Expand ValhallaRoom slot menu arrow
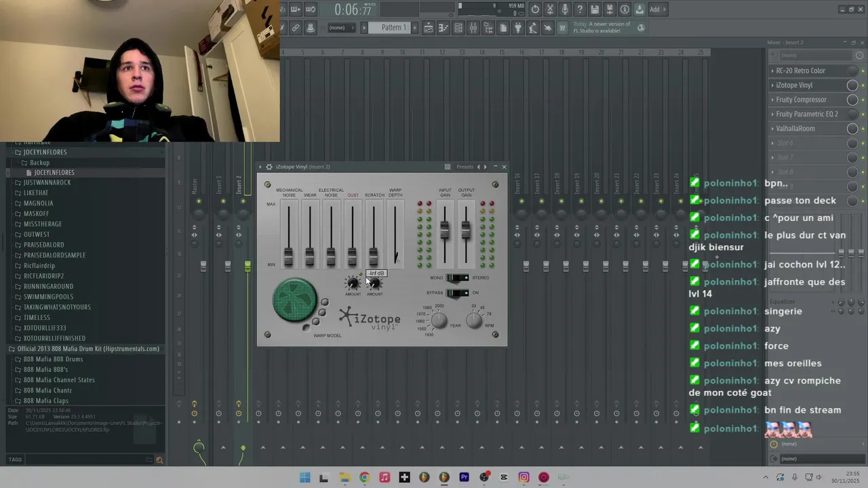Viewport: 868px width, 488px height. coord(772,129)
